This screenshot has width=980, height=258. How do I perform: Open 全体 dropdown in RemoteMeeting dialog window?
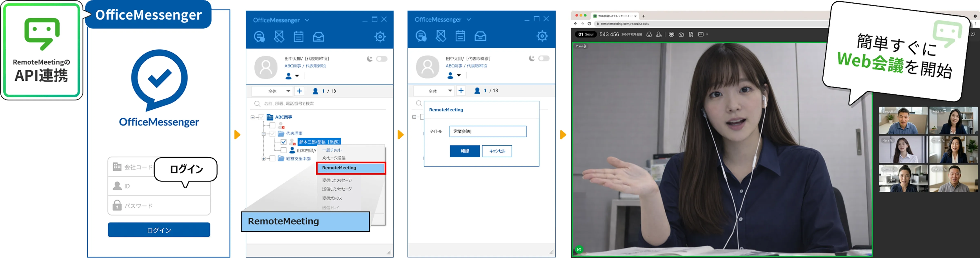(x=434, y=91)
